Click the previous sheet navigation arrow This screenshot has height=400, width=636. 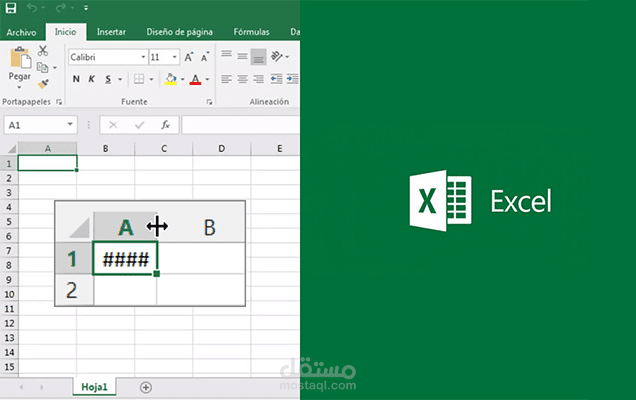click(21, 387)
